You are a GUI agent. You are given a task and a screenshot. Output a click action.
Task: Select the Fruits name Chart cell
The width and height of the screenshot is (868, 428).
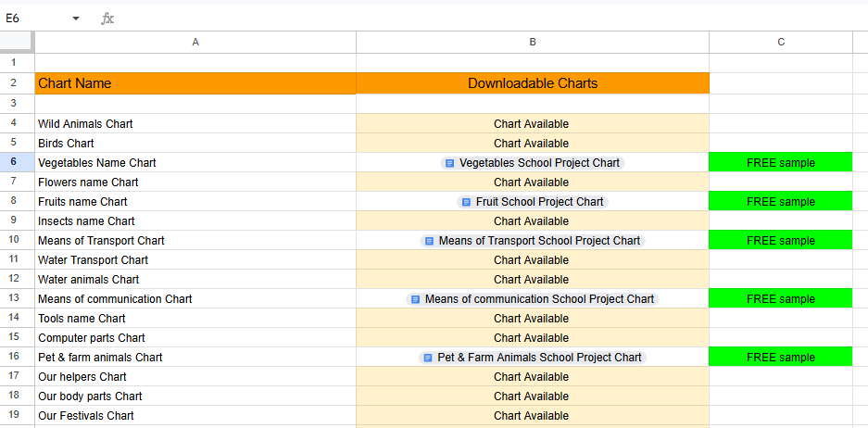click(x=195, y=202)
